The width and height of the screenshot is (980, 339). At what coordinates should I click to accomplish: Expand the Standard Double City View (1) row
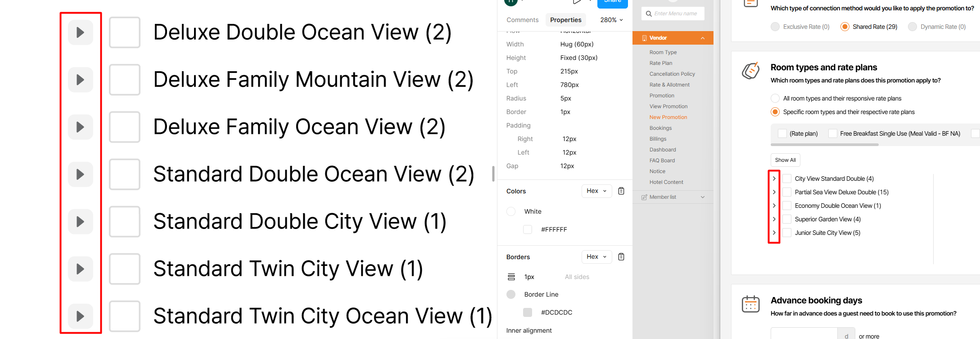coord(81,222)
